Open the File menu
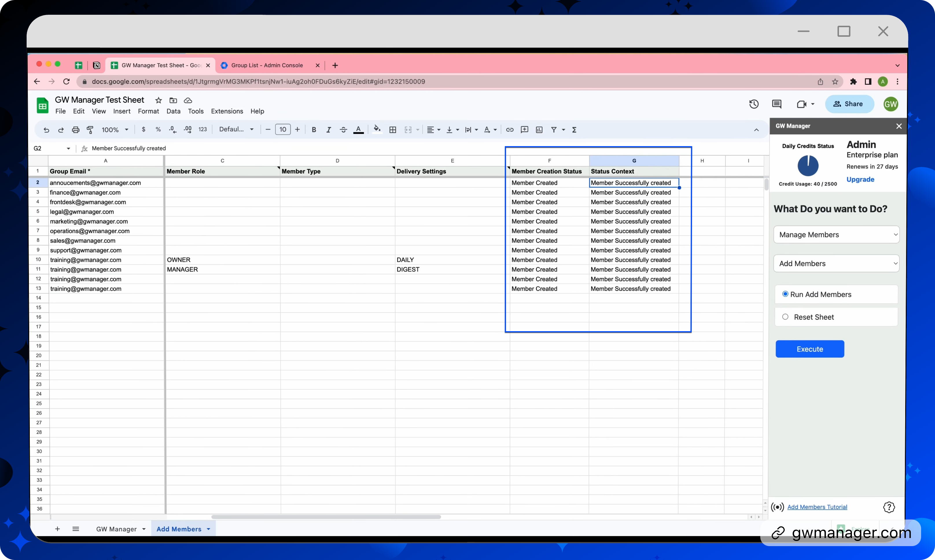The width and height of the screenshot is (935, 560). coord(60,111)
